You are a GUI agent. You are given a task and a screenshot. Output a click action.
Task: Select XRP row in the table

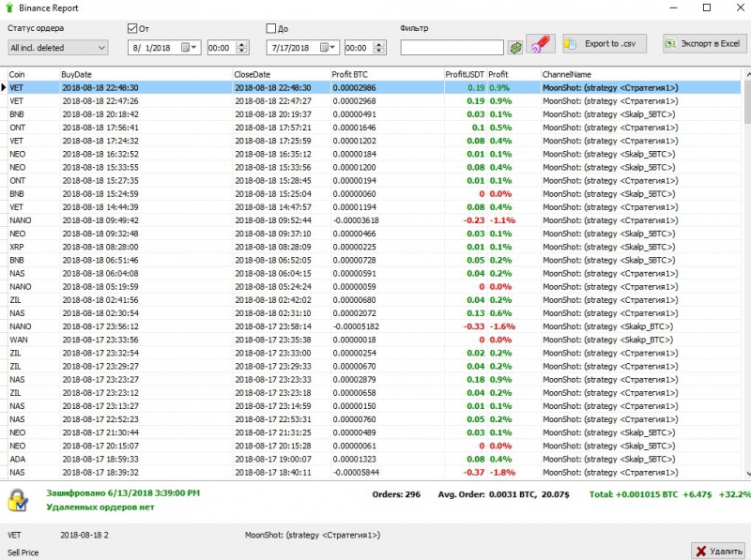[374, 247]
